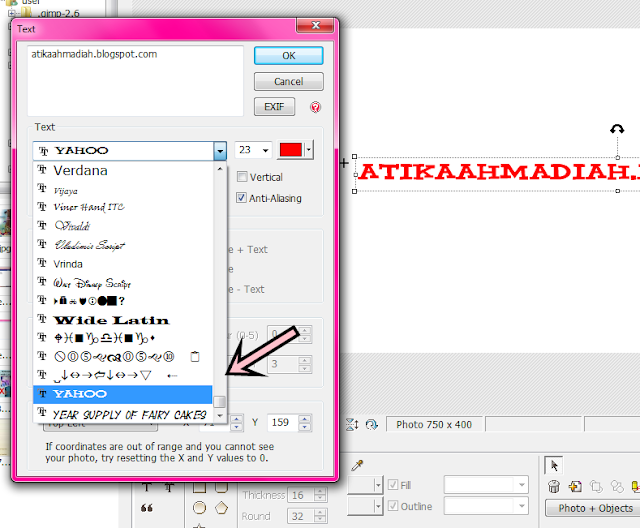Choose the pentagon shape tool
This screenshot has width=640, height=528.
[222, 507]
